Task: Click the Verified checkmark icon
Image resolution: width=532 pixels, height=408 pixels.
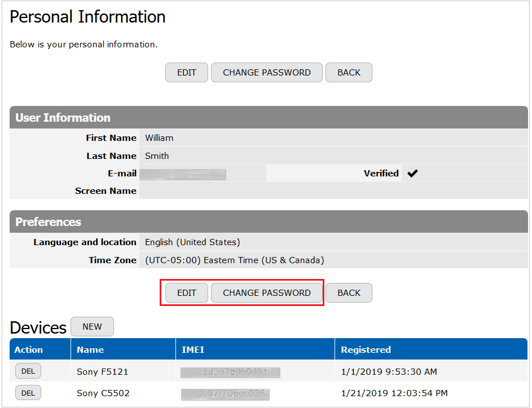Action: click(412, 174)
